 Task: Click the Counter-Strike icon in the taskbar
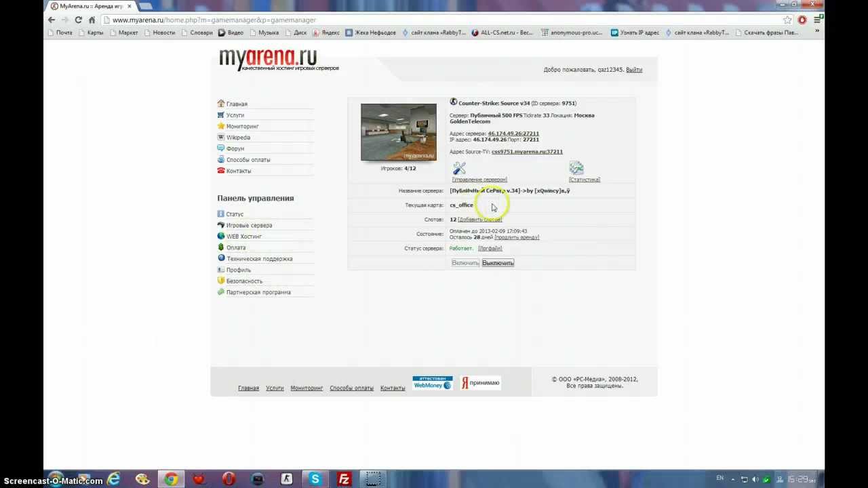coord(286,479)
